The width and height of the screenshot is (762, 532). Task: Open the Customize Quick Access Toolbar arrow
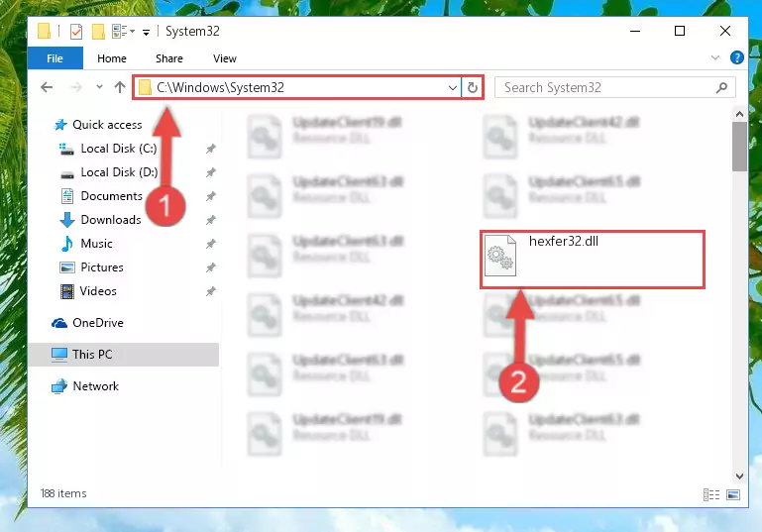click(146, 33)
